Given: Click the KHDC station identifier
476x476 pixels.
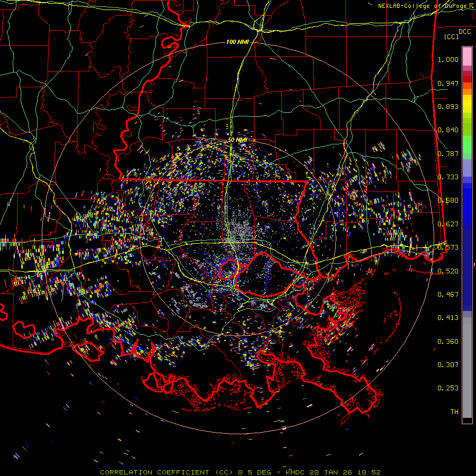Looking at the screenshot, I should (296, 472).
